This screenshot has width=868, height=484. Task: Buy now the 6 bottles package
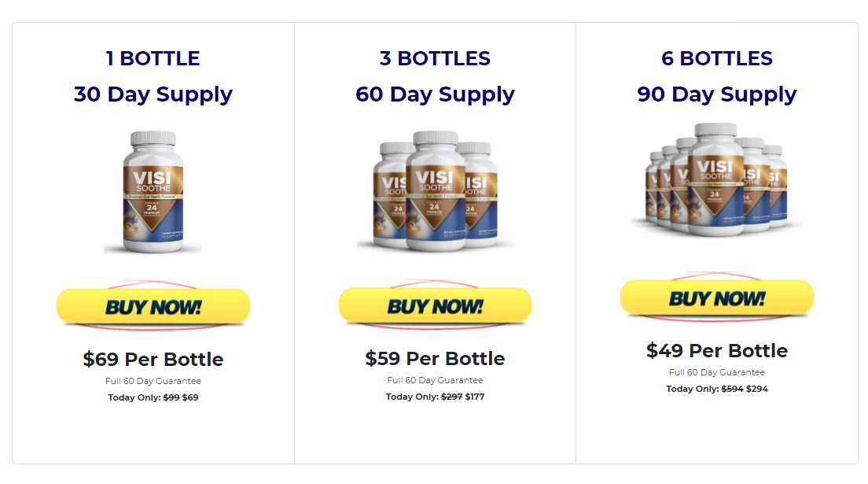pos(717,297)
